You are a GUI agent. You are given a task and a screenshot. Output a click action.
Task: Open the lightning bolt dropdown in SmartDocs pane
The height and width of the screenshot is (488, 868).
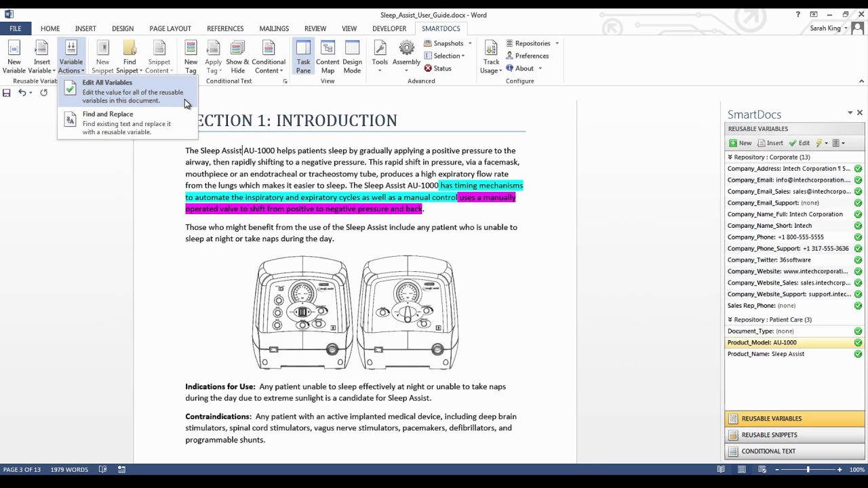point(821,143)
